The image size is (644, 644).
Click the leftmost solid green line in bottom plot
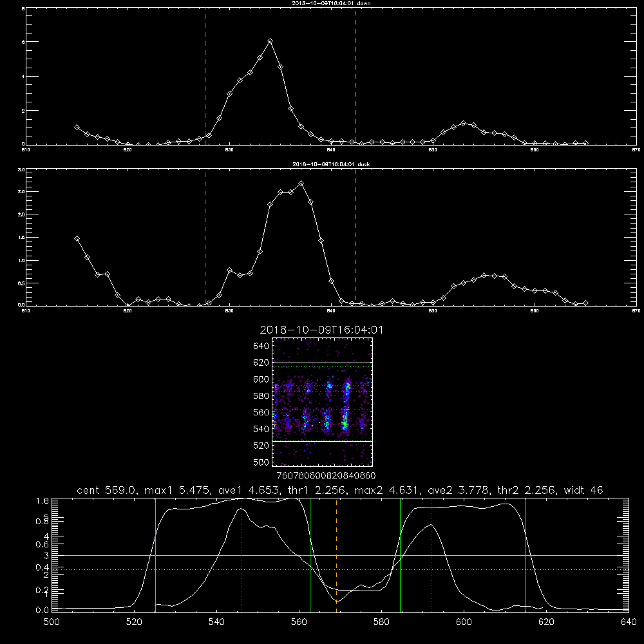(x=155, y=555)
